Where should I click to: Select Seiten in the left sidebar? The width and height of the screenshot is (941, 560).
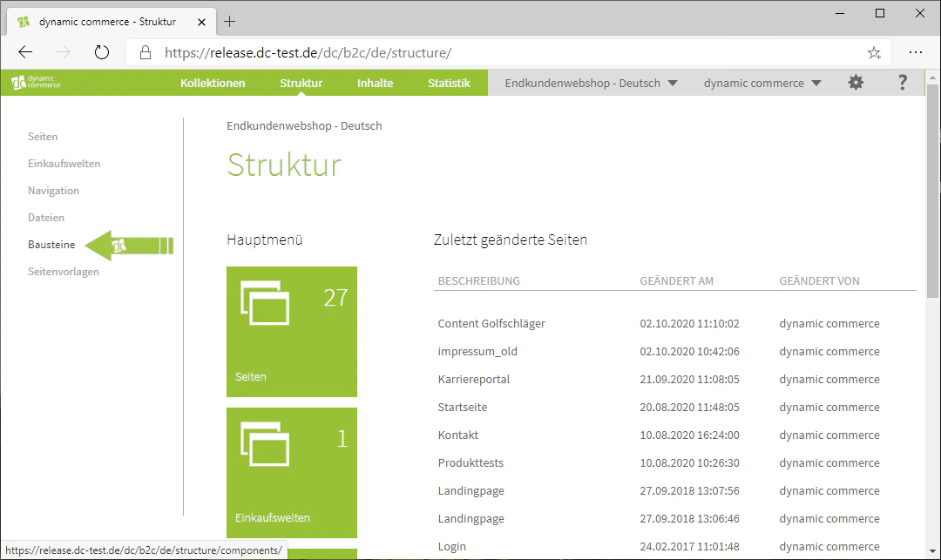(43, 137)
